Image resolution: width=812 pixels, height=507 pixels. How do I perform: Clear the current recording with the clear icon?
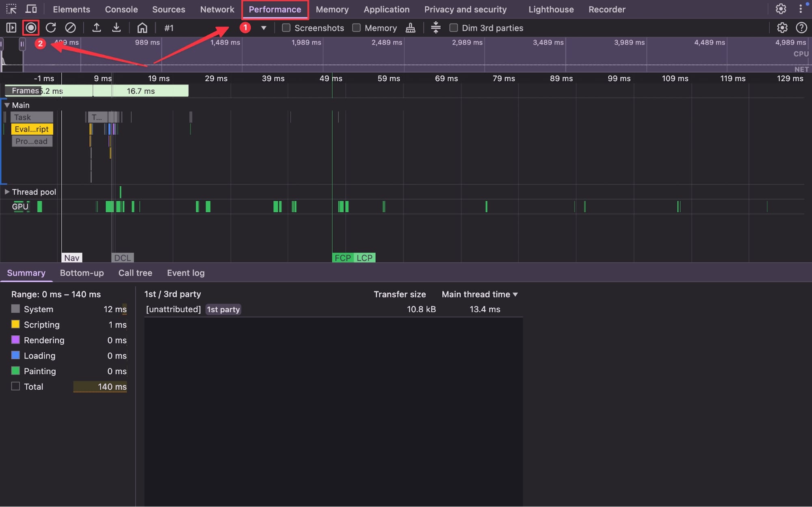click(x=71, y=28)
